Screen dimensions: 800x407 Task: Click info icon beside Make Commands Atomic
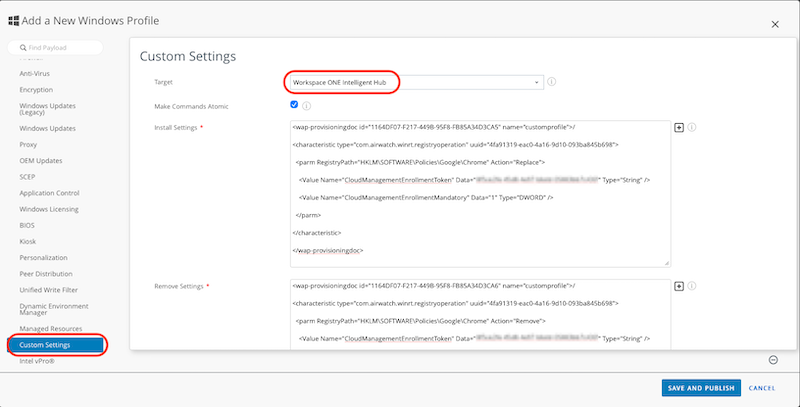pos(306,105)
